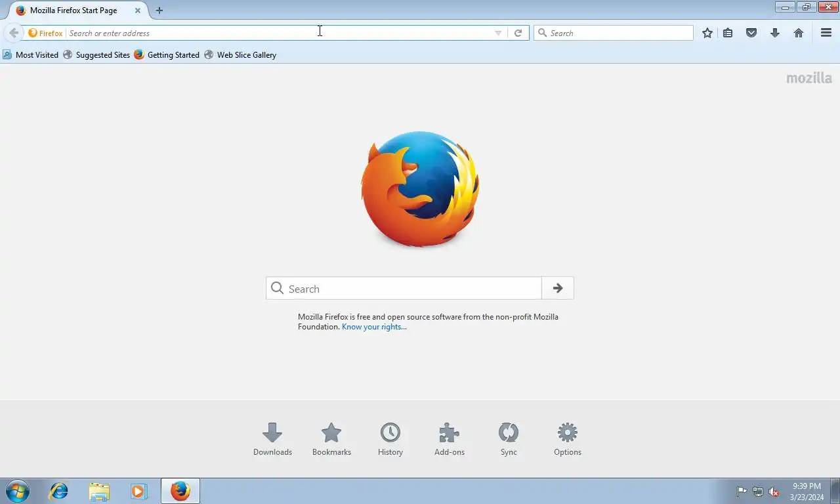Click the Firefox identity icon in address bar
The height and width of the screenshot is (504, 840).
tap(46, 33)
